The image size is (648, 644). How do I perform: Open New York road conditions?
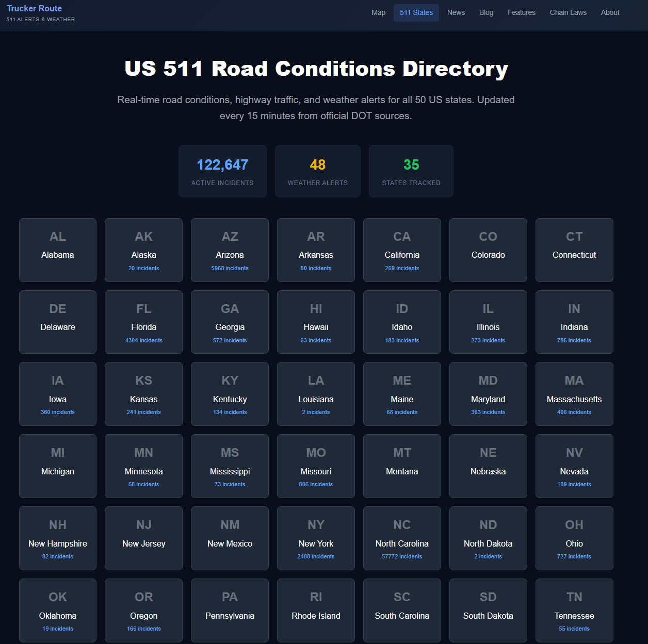point(316,538)
